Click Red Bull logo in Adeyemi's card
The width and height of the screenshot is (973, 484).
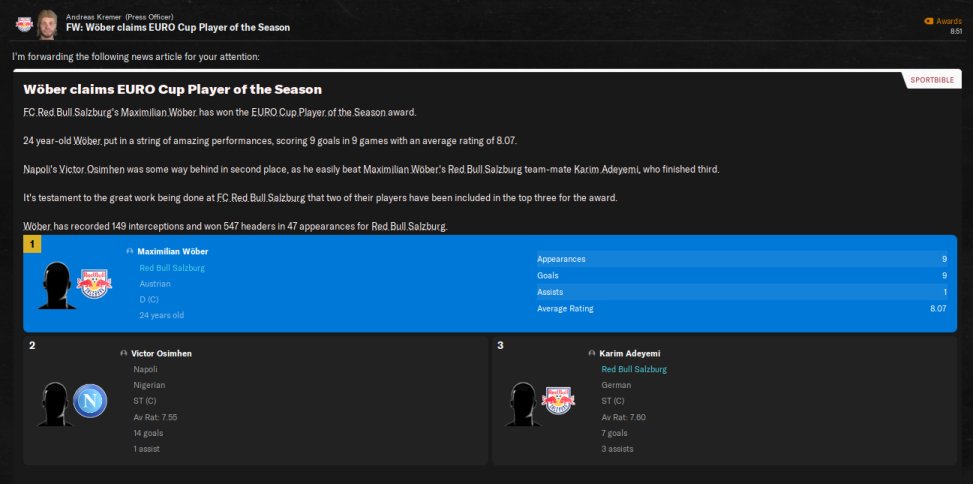pyautogui.click(x=558, y=401)
